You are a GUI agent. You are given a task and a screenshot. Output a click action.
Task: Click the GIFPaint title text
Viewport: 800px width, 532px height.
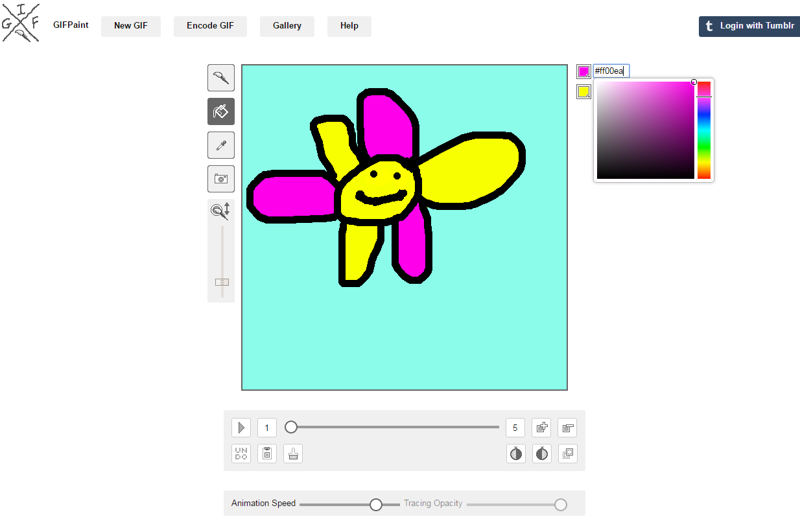pyautogui.click(x=71, y=25)
